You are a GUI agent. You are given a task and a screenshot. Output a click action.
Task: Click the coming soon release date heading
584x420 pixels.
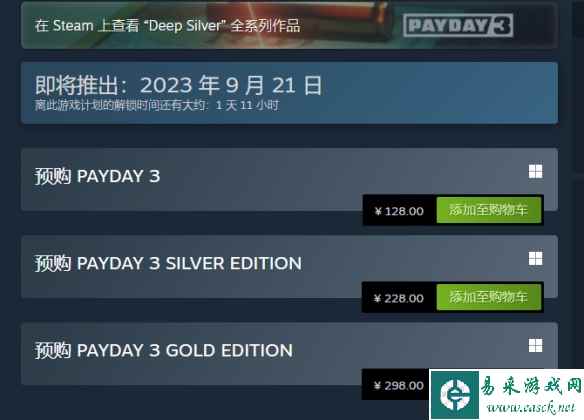178,85
